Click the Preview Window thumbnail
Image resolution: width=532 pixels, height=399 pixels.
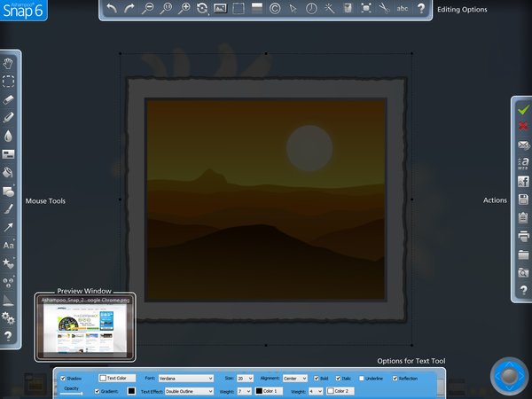tap(85, 328)
